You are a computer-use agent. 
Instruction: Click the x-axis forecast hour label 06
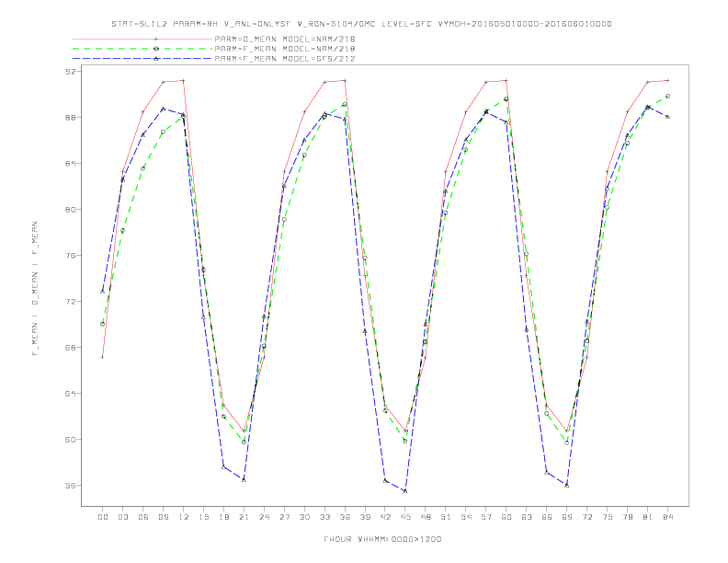[143, 517]
